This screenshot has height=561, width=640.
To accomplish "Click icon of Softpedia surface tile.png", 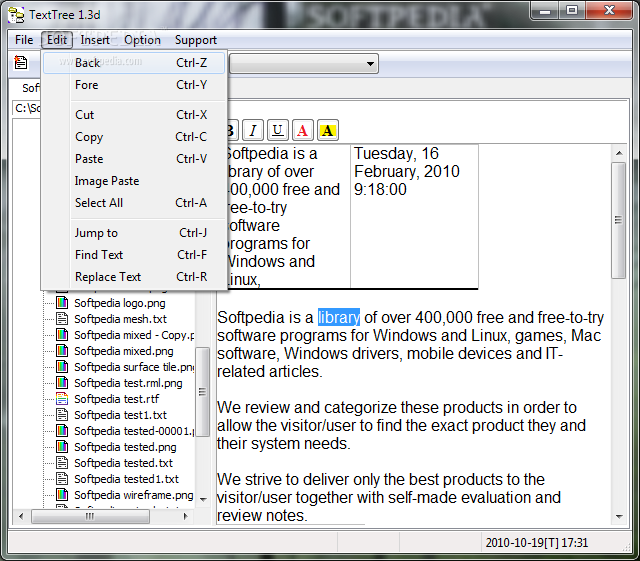I will (x=62, y=367).
